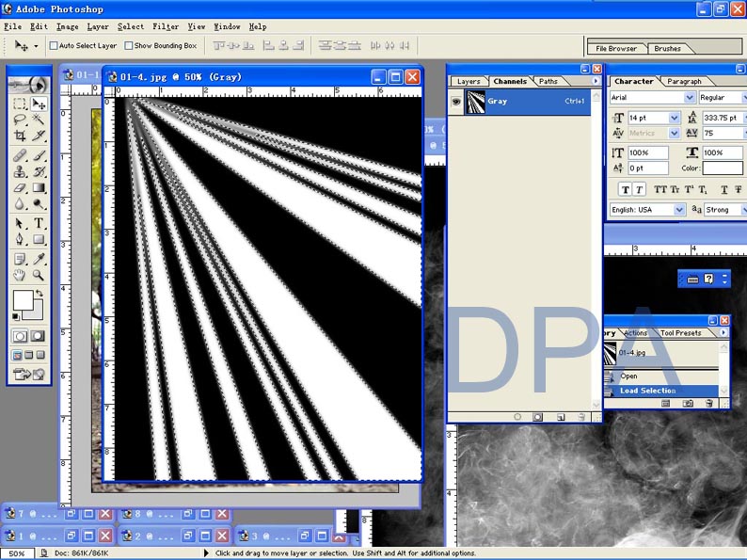
Task: Enable Show Bounding Box checkbox
Action: (x=129, y=46)
